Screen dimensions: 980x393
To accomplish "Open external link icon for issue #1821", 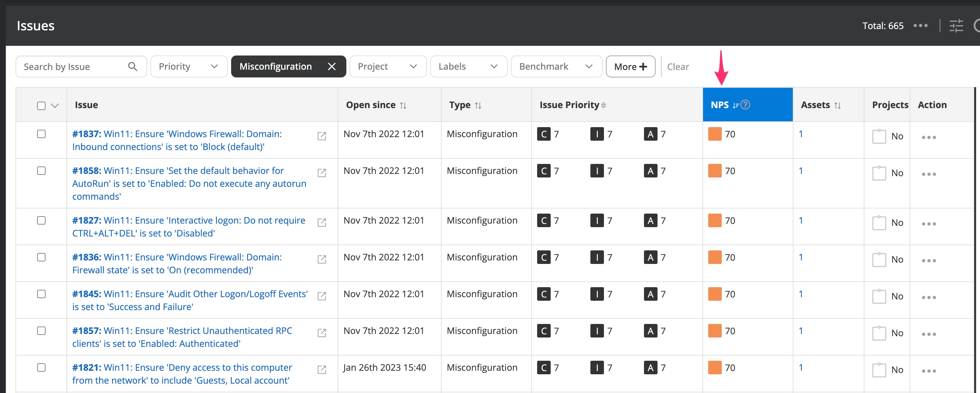I will click(x=322, y=369).
